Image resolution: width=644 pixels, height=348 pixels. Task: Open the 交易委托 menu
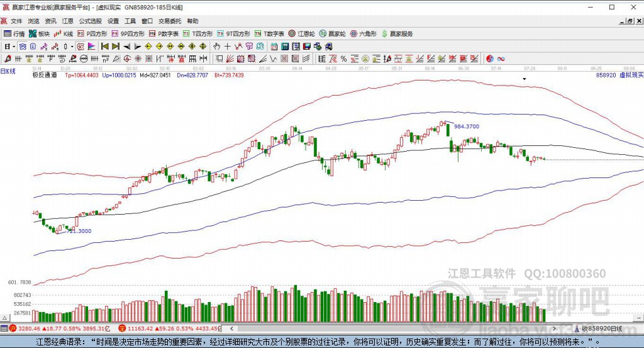click(169, 21)
